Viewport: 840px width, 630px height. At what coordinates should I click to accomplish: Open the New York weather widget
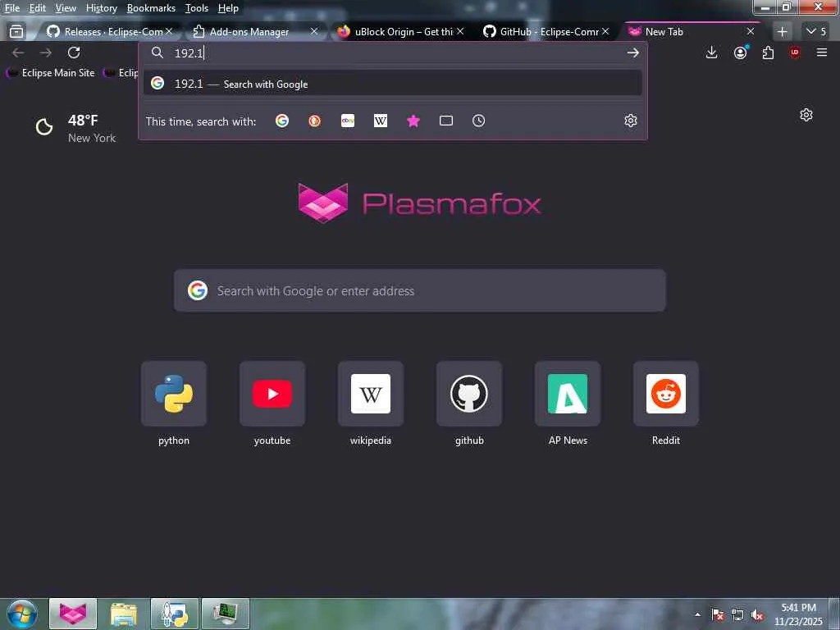point(75,129)
